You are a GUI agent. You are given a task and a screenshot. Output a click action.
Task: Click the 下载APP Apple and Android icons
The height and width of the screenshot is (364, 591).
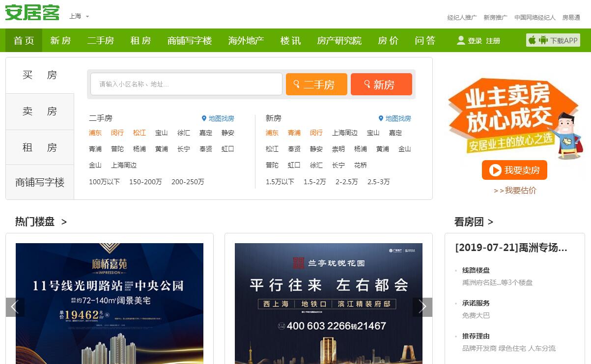(x=538, y=40)
